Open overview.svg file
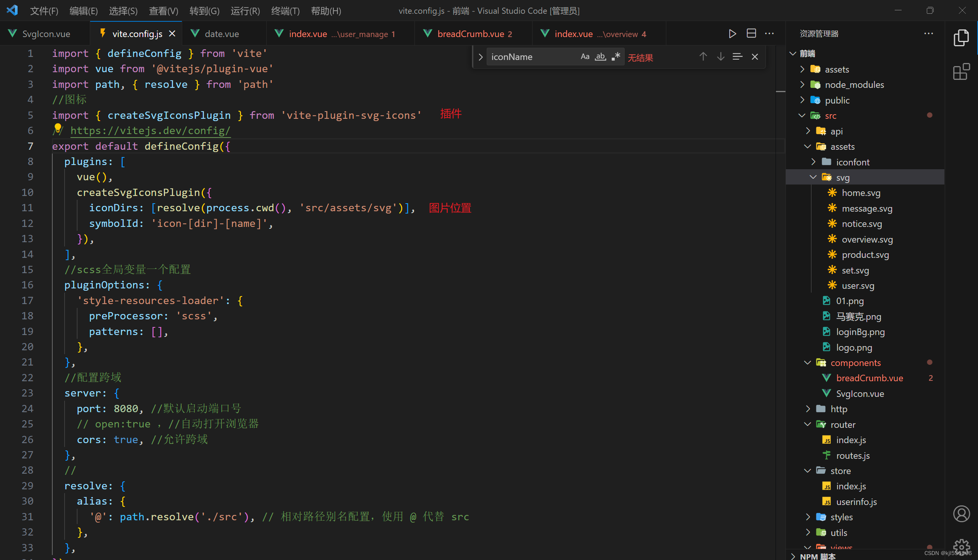This screenshot has width=978, height=560. click(x=865, y=239)
